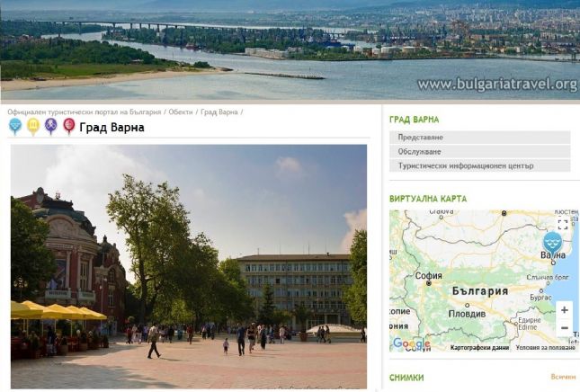This screenshot has height=392, width=580.
Task: Zoom out on the virtual map
Action: click(x=564, y=327)
